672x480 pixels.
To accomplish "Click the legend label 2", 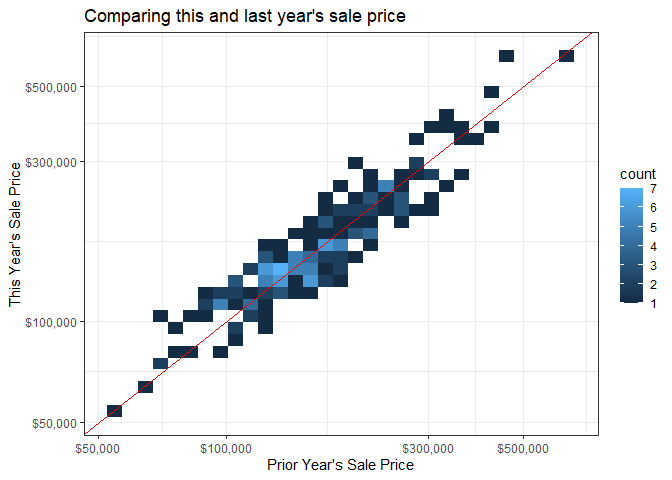I will click(654, 285).
